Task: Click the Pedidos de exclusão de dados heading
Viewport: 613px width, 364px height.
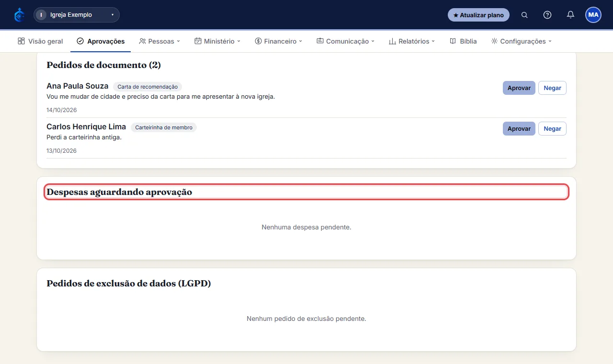Action: [129, 284]
